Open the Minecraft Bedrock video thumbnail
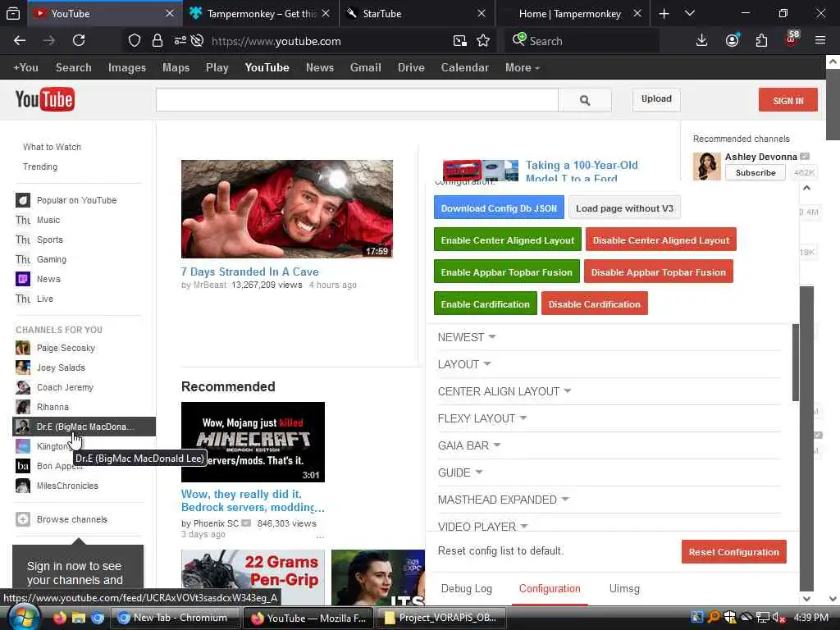 [x=253, y=442]
